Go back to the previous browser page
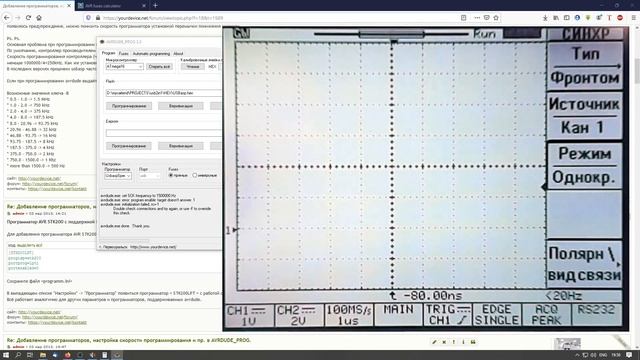640x360 pixels. pos(7,18)
